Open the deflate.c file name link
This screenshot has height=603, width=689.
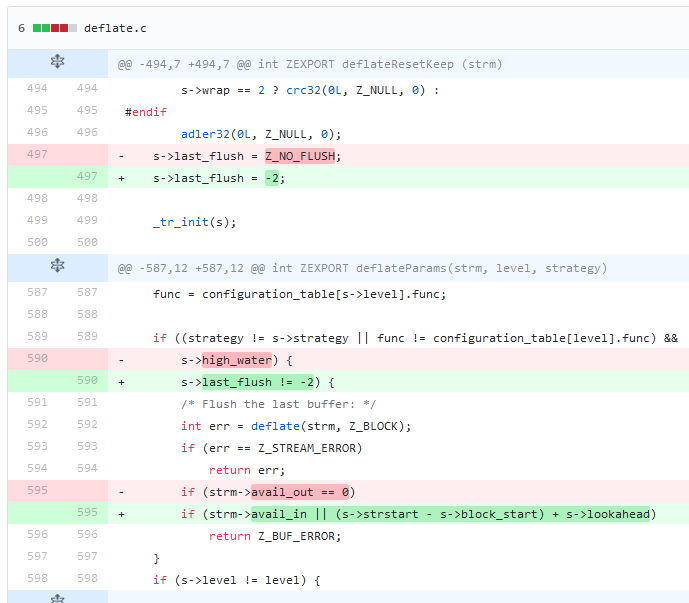[x=115, y=28]
